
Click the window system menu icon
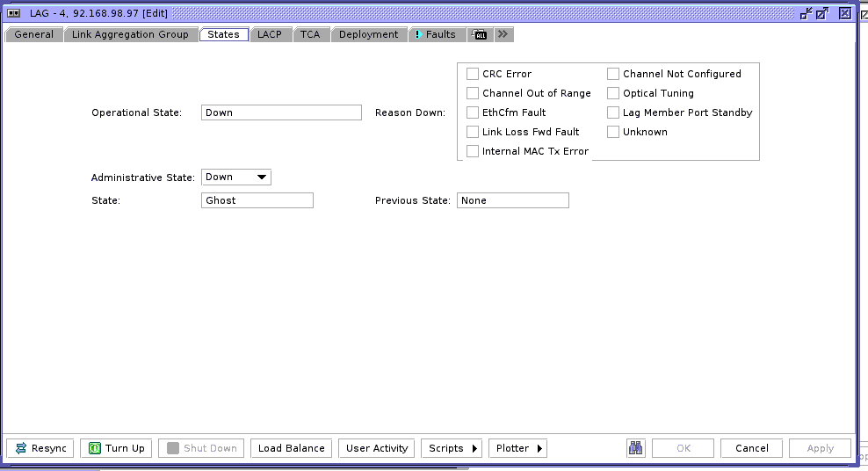click(x=14, y=13)
